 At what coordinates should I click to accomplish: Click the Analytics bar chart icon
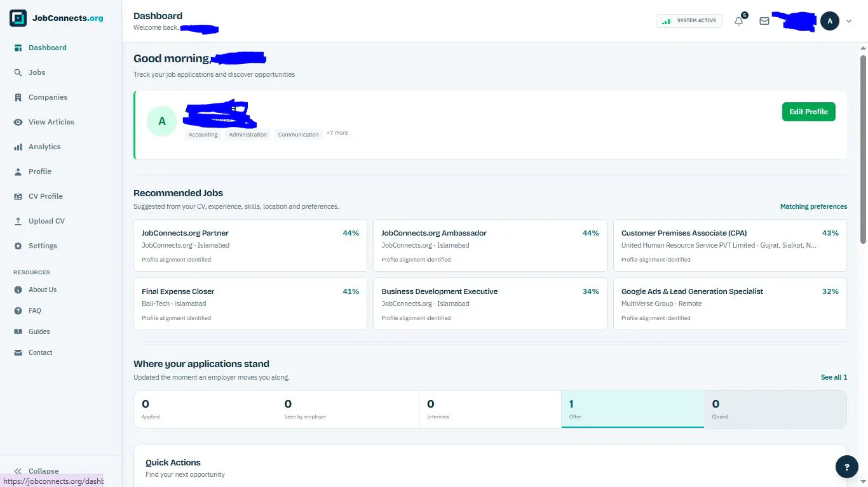click(18, 147)
